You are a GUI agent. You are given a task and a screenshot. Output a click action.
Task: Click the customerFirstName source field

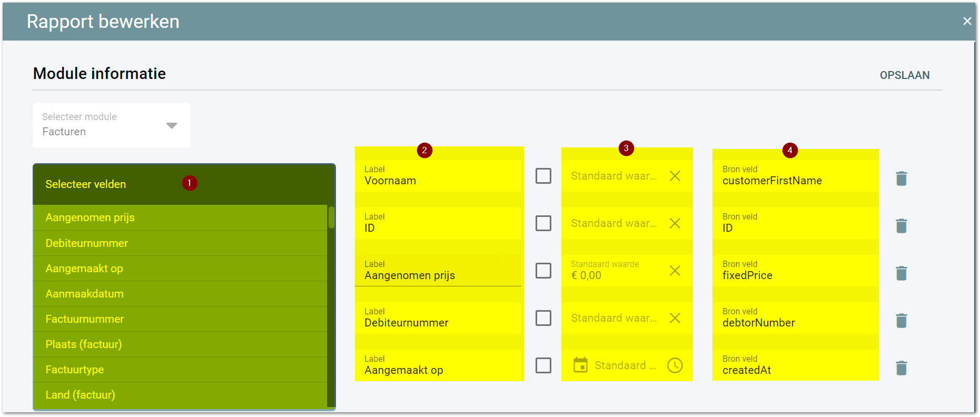796,176
